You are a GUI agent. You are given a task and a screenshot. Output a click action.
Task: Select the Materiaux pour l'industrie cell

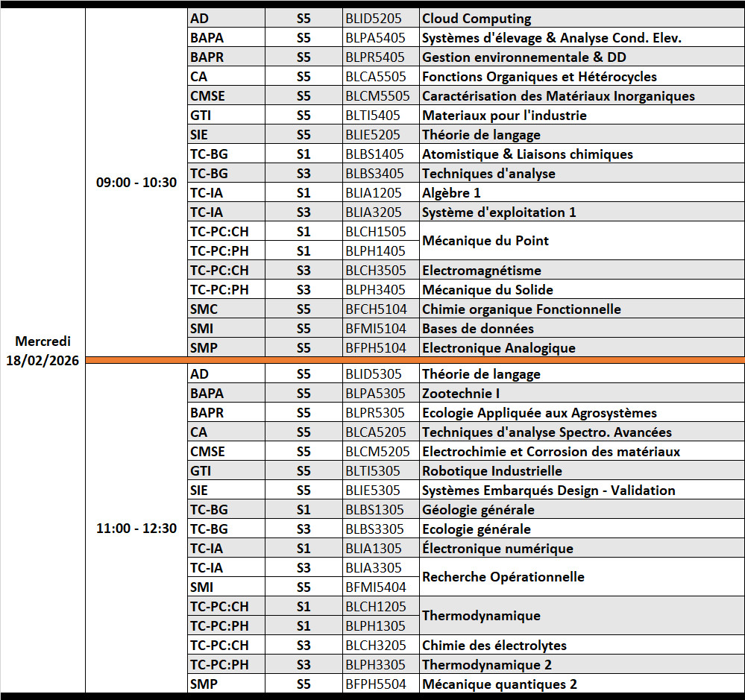(581, 116)
